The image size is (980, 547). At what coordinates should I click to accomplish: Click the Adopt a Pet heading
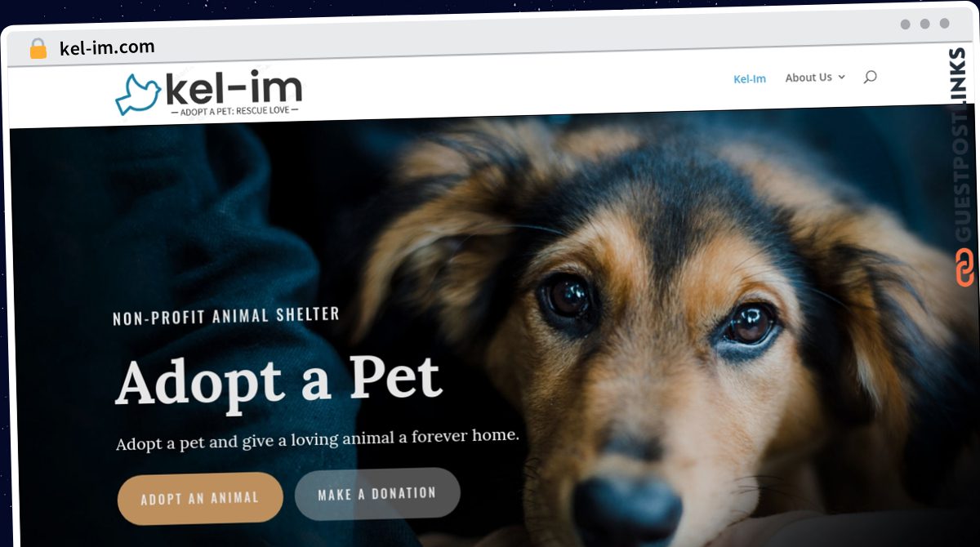(x=278, y=380)
